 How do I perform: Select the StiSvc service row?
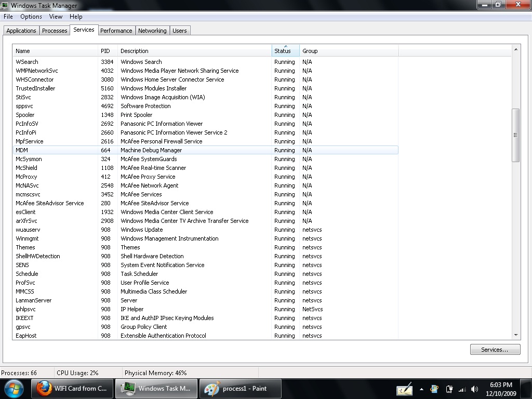[205, 97]
